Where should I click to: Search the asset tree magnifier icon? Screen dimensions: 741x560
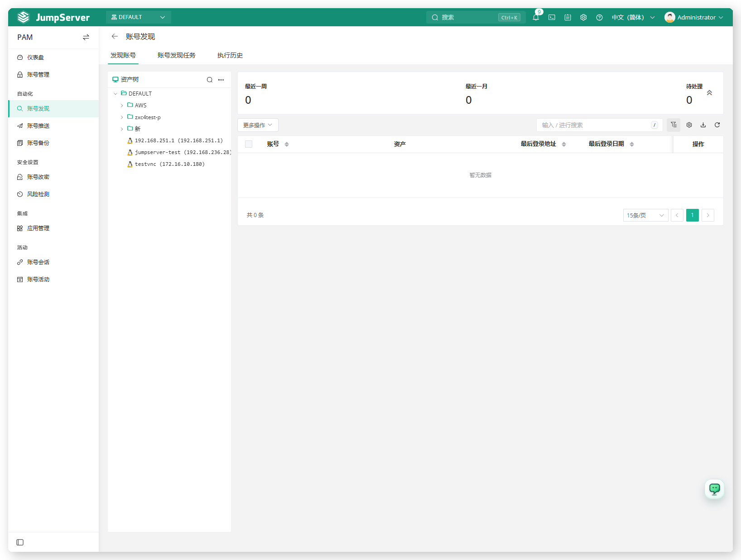(x=210, y=80)
